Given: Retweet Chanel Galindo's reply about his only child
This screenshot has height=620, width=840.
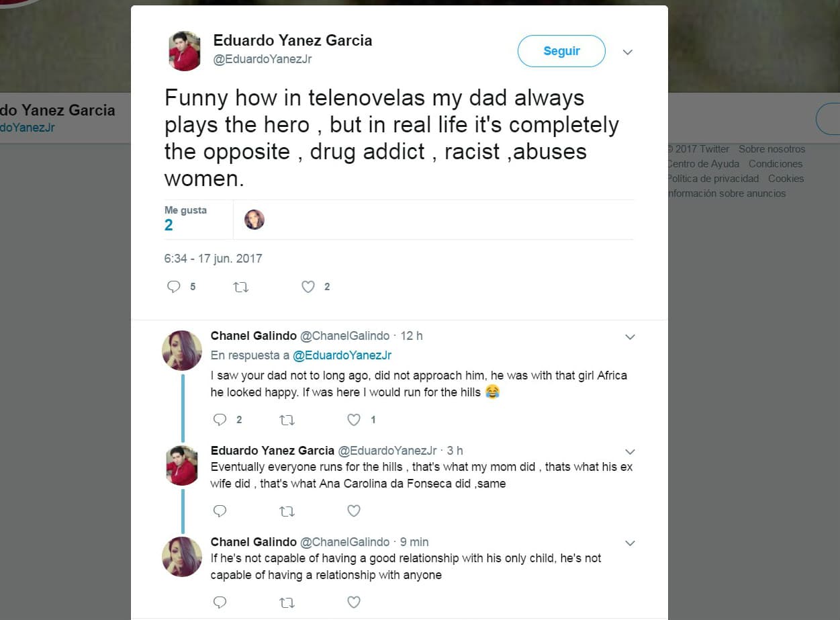Looking at the screenshot, I should (287, 603).
